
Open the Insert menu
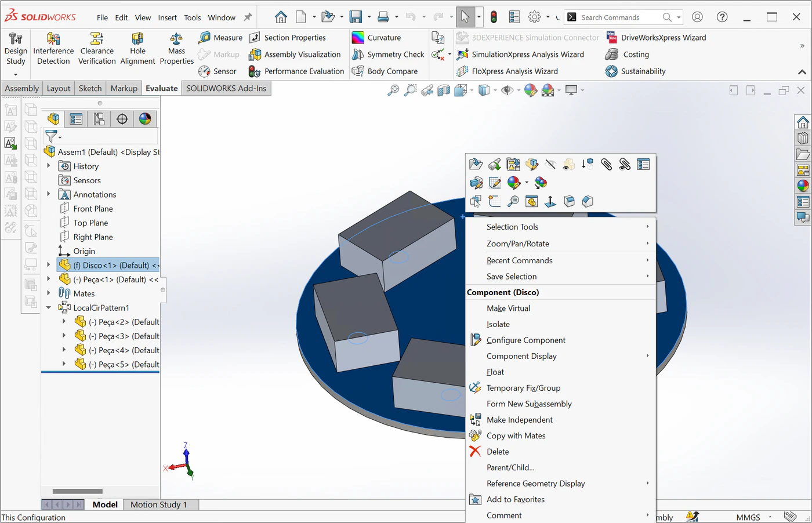pyautogui.click(x=167, y=17)
